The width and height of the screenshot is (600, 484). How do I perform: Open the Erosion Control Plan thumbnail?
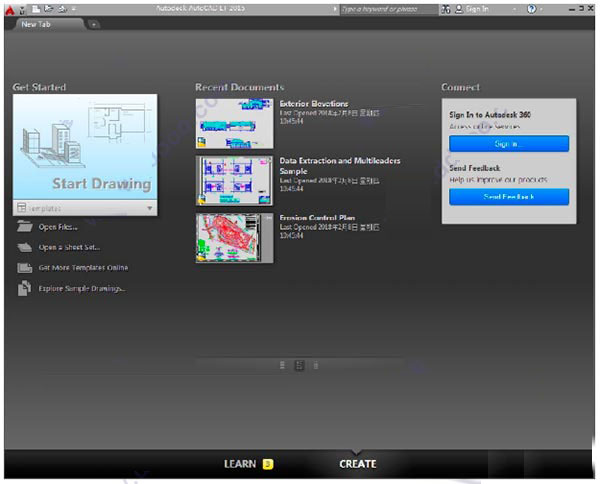pos(235,238)
